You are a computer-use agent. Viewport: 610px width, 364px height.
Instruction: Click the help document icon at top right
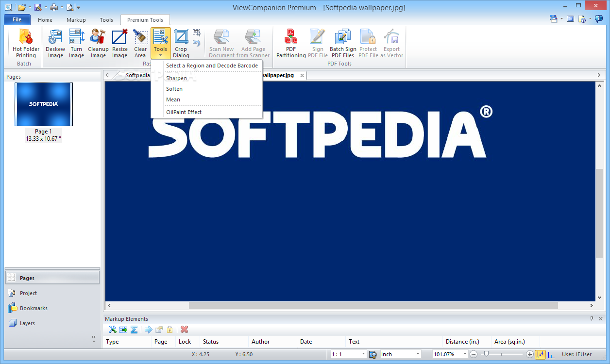[582, 19]
